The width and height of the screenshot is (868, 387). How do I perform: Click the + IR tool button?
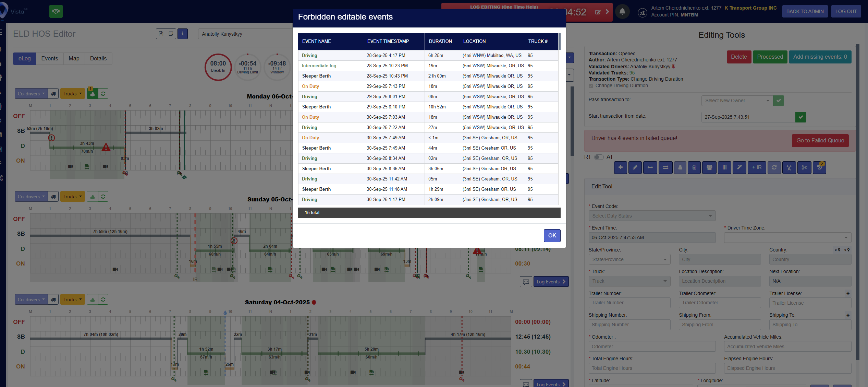(x=757, y=167)
